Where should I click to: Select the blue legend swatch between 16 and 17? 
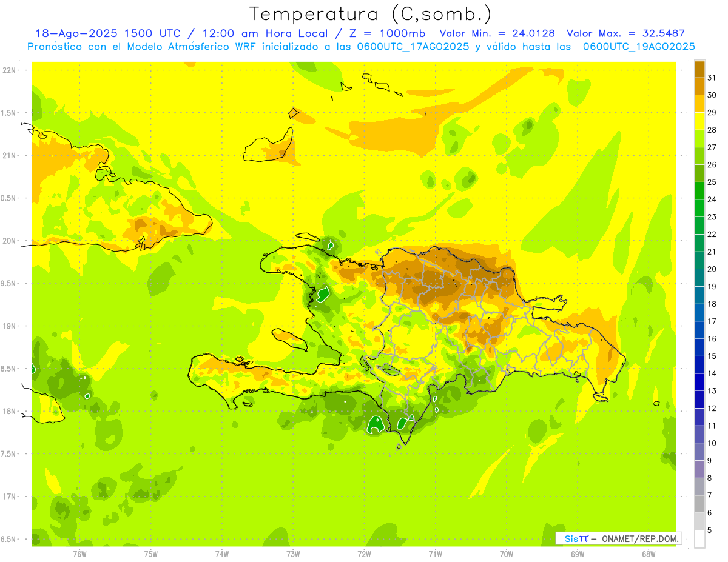[x=699, y=330]
